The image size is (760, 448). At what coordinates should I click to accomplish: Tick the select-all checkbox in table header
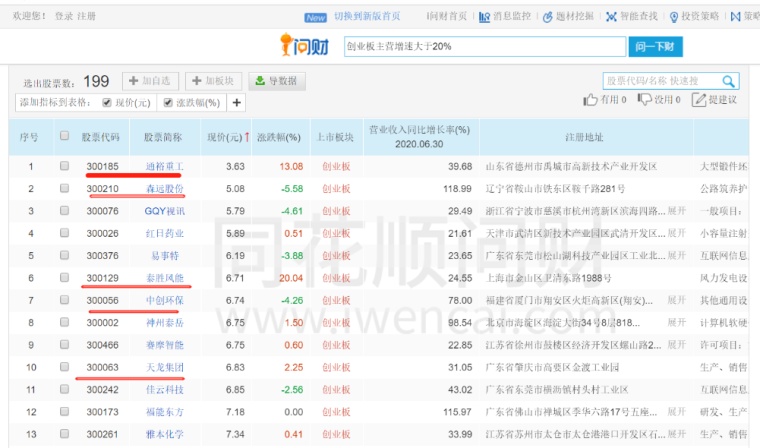point(64,136)
